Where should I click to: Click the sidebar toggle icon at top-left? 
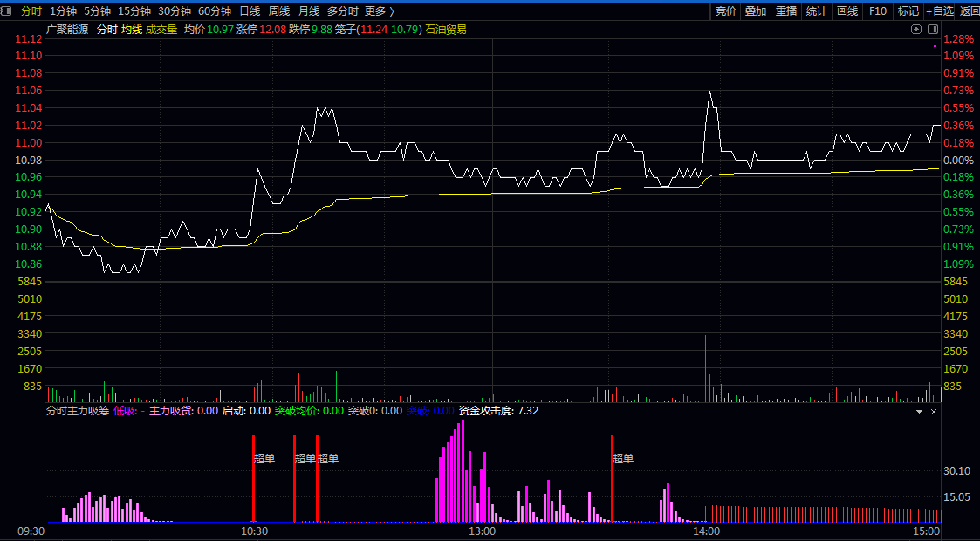pyautogui.click(x=9, y=11)
